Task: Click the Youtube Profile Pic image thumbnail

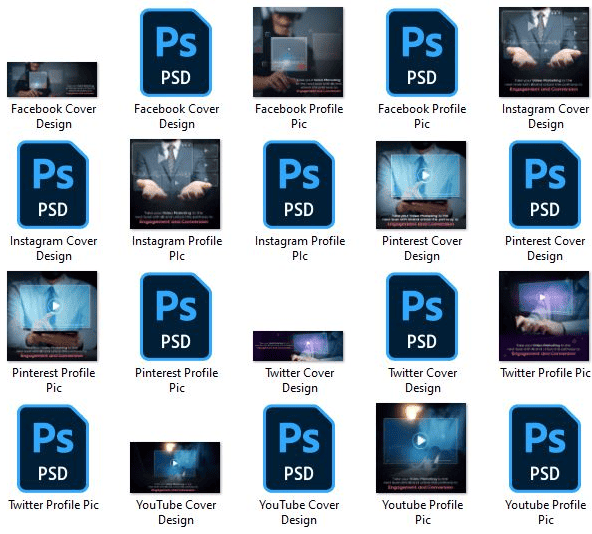Action: (x=421, y=448)
